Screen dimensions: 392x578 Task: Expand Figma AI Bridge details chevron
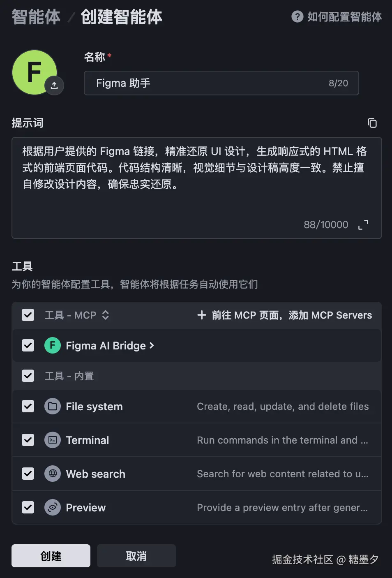click(x=152, y=346)
